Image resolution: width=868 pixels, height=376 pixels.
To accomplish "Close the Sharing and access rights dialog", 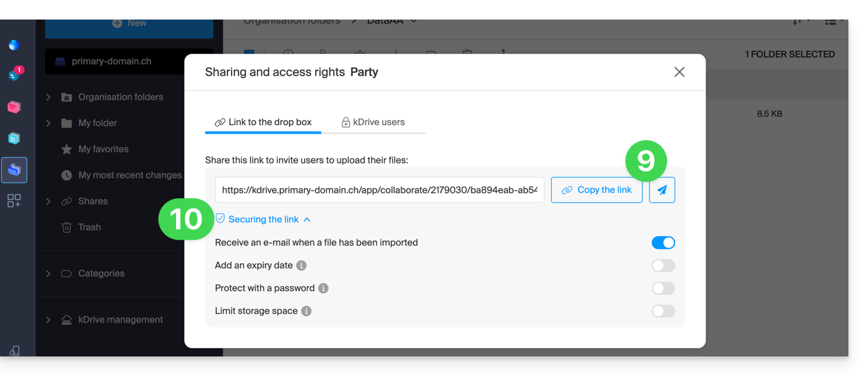I will (x=679, y=72).
